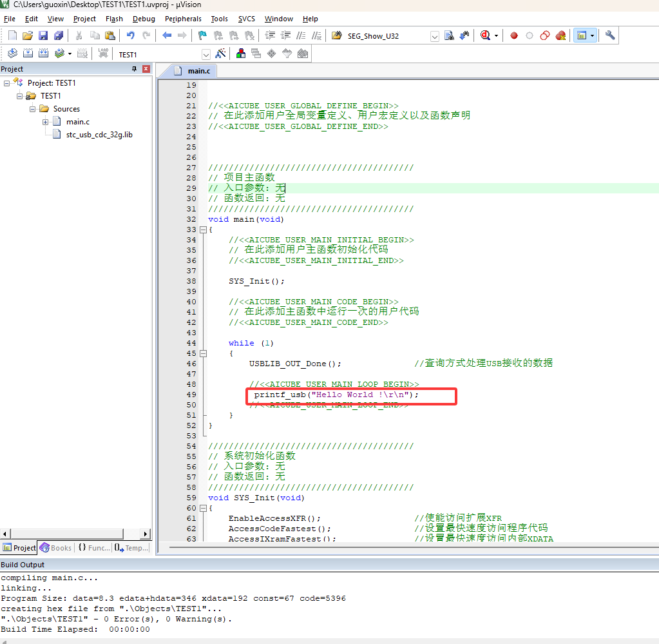Close the Project panel with red X
The image size is (659, 644).
[146, 69]
